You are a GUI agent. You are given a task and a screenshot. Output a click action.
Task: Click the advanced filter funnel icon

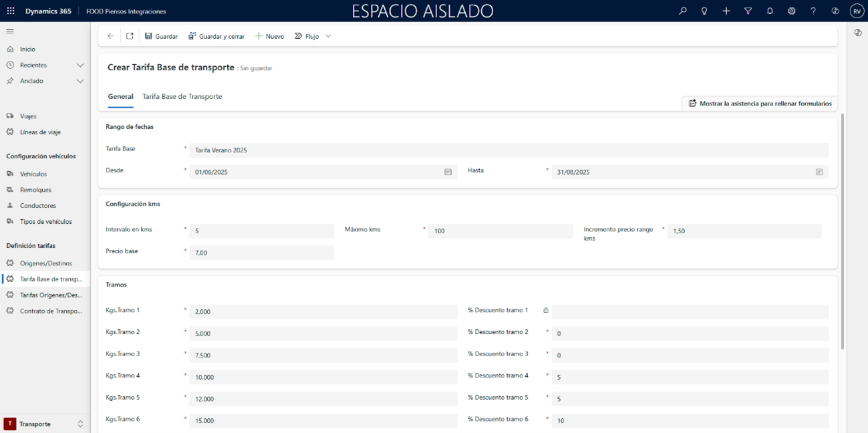coord(748,11)
